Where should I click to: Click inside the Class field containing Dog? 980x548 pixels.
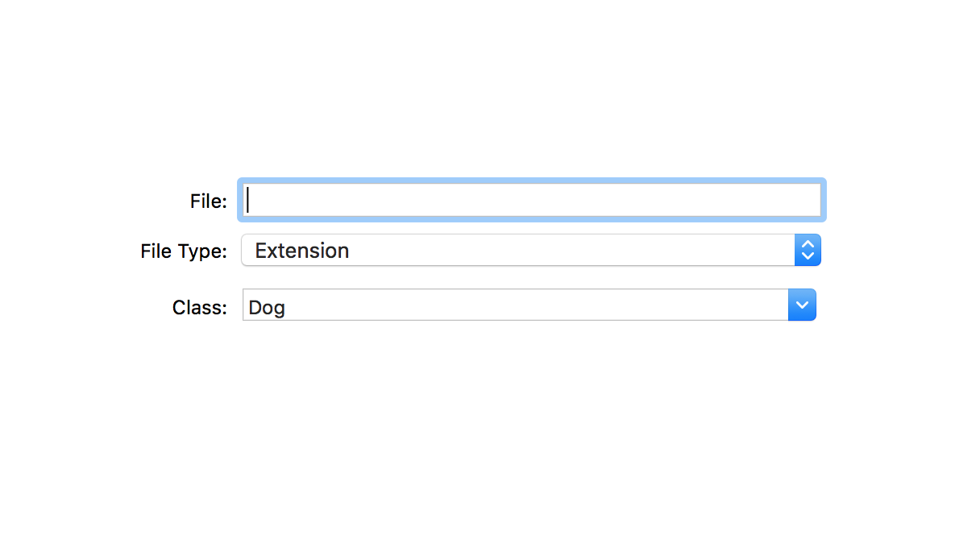(516, 305)
